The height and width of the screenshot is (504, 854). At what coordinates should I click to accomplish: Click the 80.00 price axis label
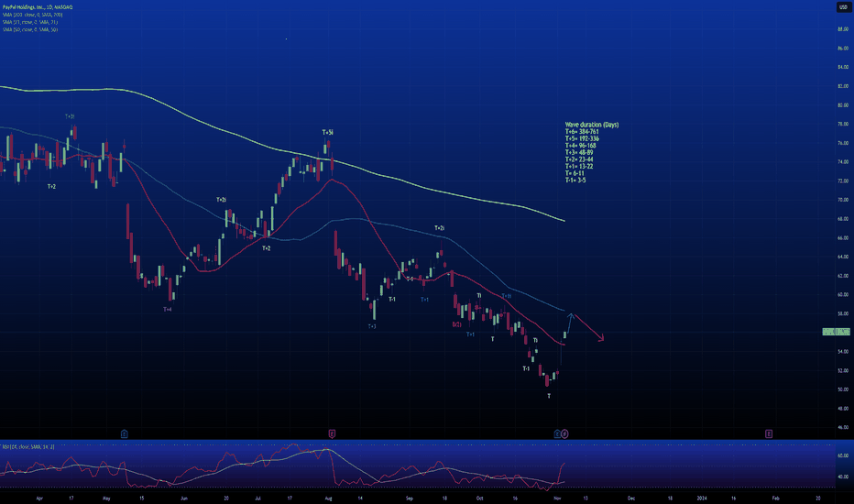pyautogui.click(x=843, y=105)
